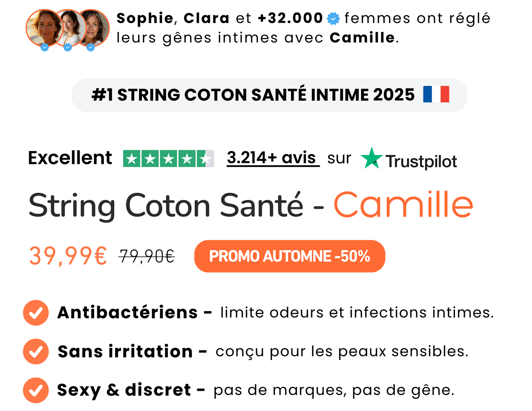Click the green Trustpilot star logo
The width and height of the screenshot is (532, 411).
[x=371, y=158]
